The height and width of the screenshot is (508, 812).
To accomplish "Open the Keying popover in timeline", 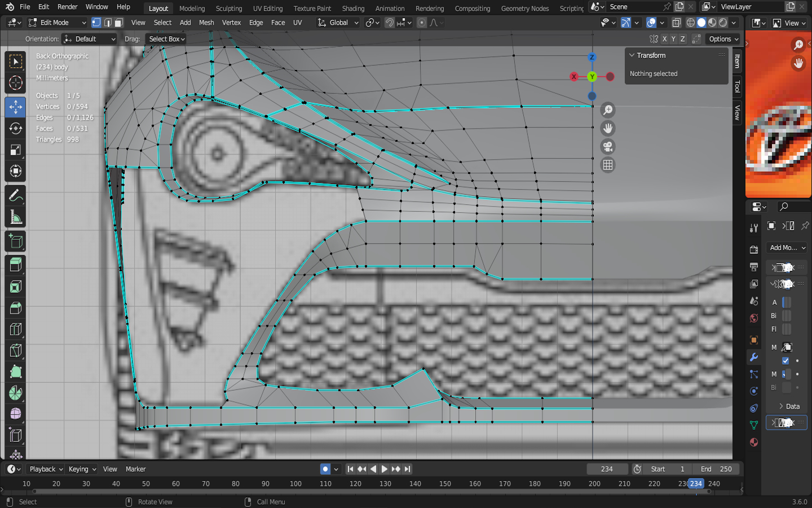I will [x=82, y=469].
